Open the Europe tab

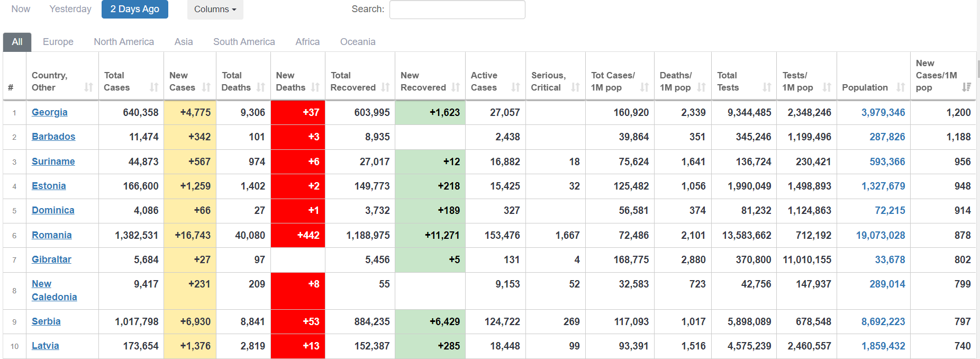[x=58, y=42]
